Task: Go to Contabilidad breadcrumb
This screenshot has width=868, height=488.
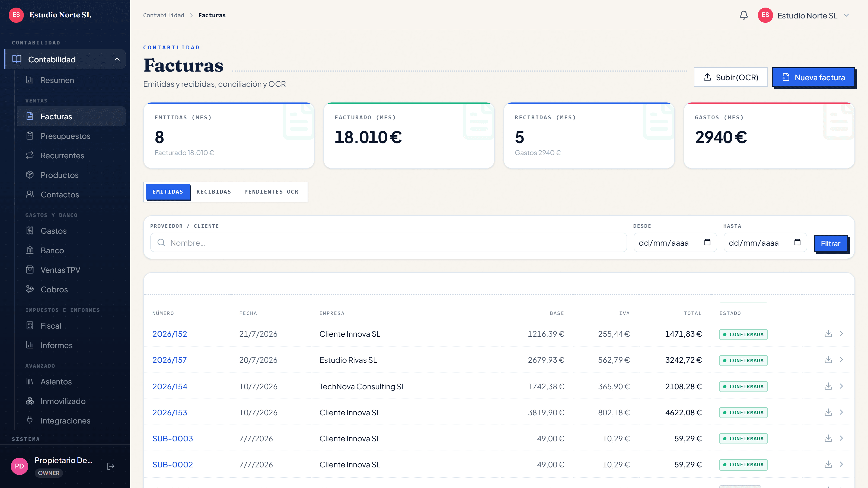Action: 163,15
